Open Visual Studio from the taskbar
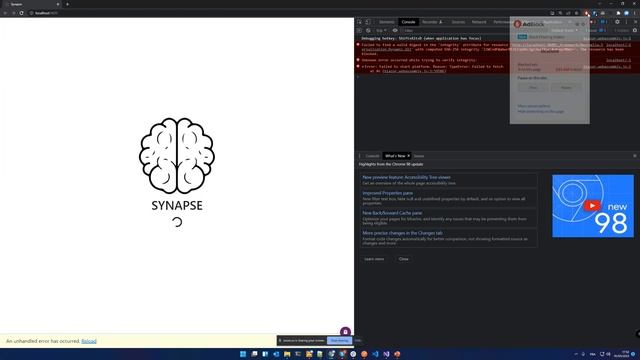 click(386, 354)
